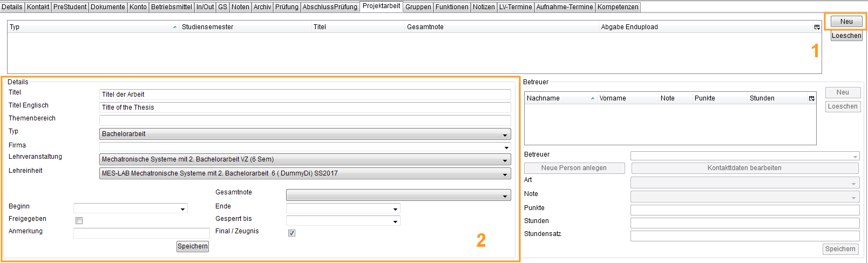Click Neu button to add project work
The height and width of the screenshot is (263, 868).
(x=846, y=22)
